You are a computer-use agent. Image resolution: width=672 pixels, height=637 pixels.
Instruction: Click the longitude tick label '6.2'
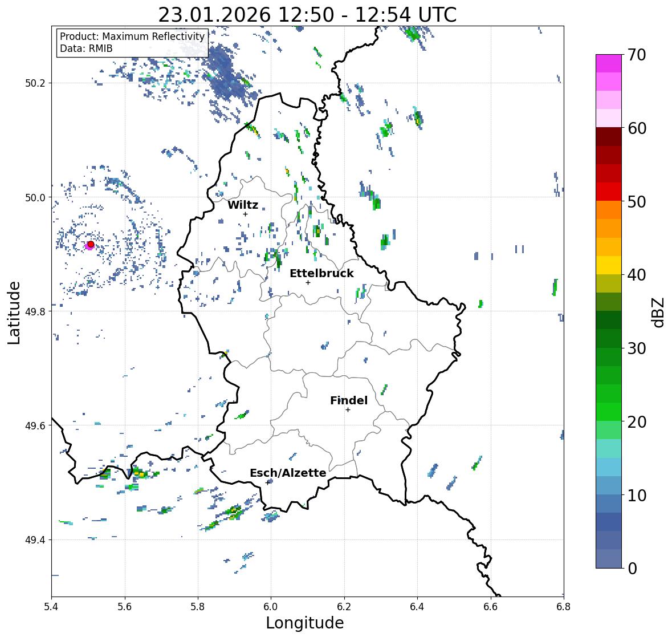coord(344,607)
